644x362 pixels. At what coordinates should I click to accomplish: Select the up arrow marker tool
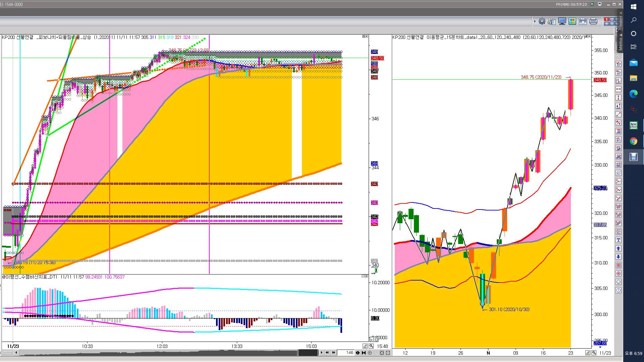tap(619, 248)
